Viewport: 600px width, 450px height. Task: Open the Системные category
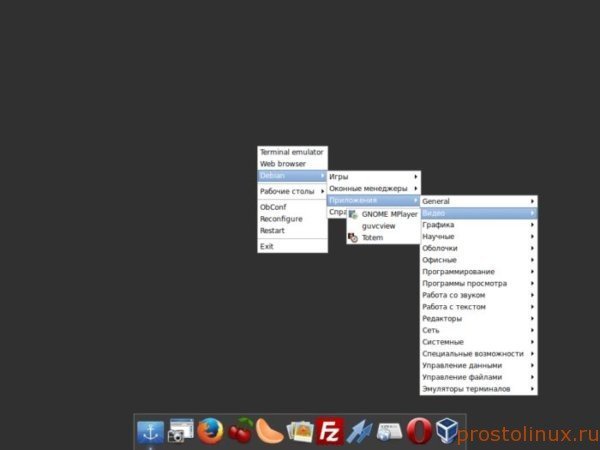(478, 342)
